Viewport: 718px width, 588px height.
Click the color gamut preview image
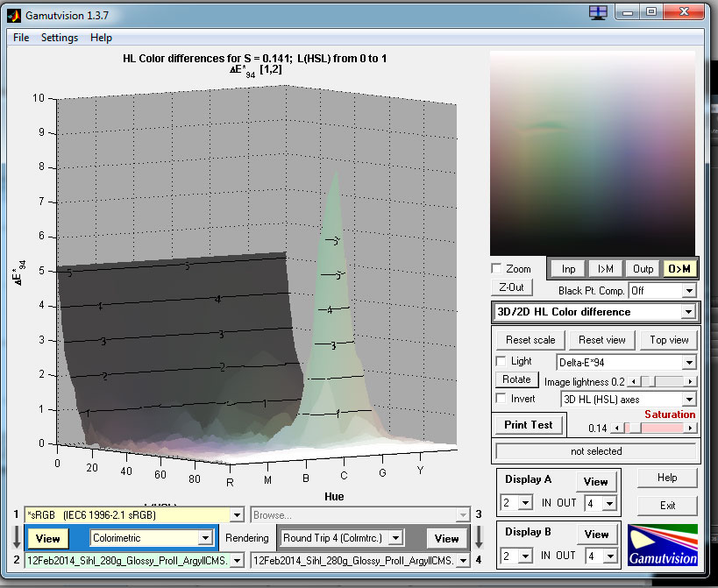[593, 152]
